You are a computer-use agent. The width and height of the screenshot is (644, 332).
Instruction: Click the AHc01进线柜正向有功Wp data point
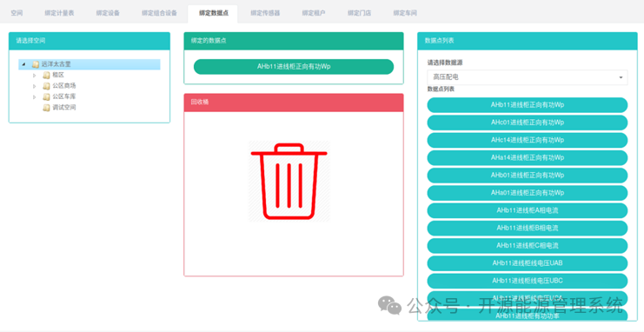[x=528, y=123]
